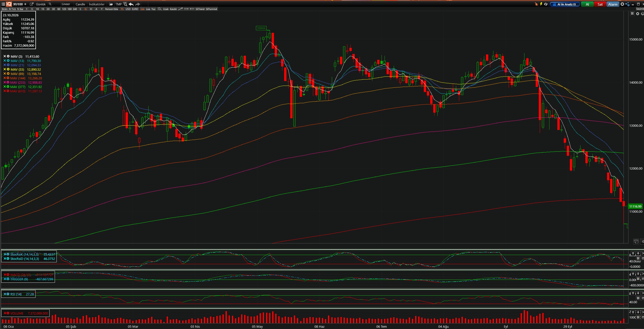Redo the chart action arrow
Image resolution: width=644 pixels, height=329 pixels.
click(x=138, y=4)
